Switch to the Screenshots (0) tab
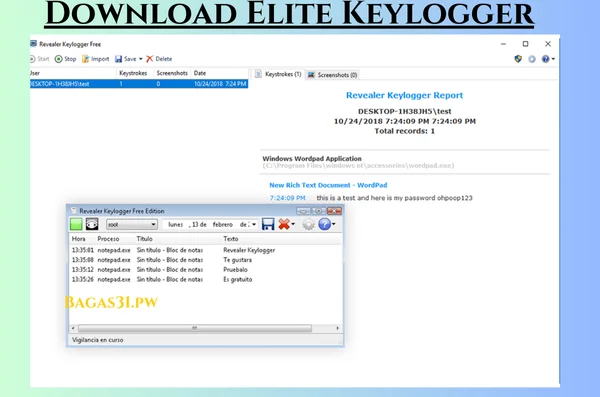 click(333, 75)
